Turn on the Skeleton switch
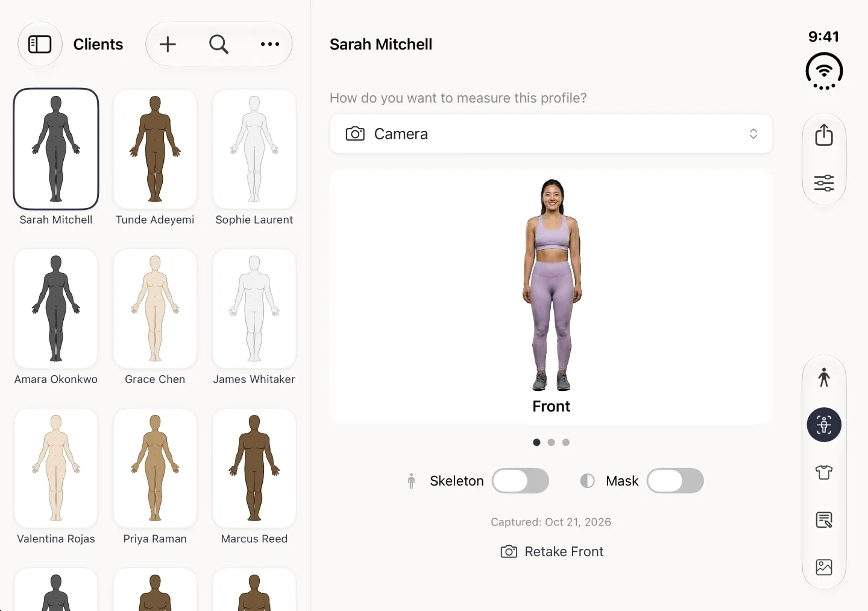The height and width of the screenshot is (611, 868). [x=520, y=481]
